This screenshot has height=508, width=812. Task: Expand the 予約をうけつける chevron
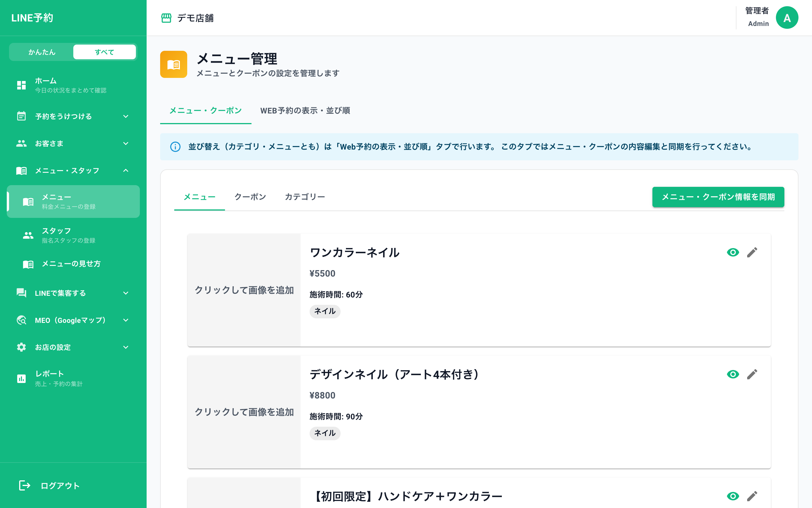pyautogui.click(x=126, y=116)
